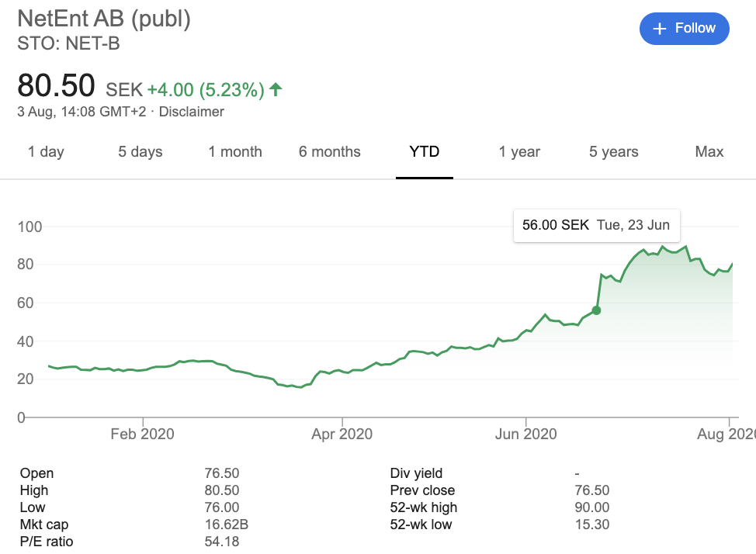Click the 56.00 SEK tooltip
Screen dimensions: 756x554
click(596, 225)
